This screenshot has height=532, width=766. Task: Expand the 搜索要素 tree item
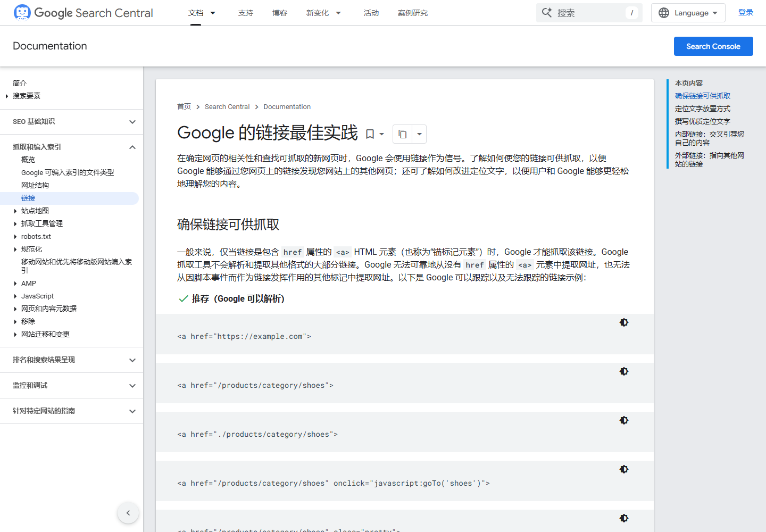tap(6, 96)
